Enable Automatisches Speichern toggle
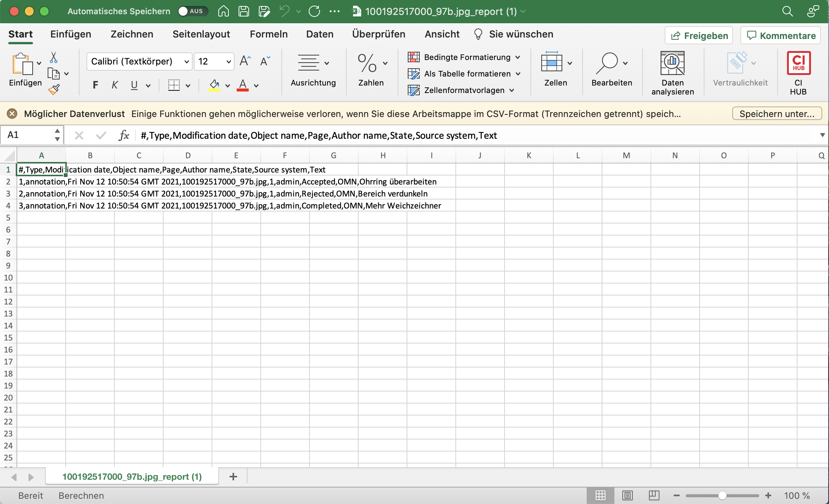The width and height of the screenshot is (829, 504). pos(193,11)
